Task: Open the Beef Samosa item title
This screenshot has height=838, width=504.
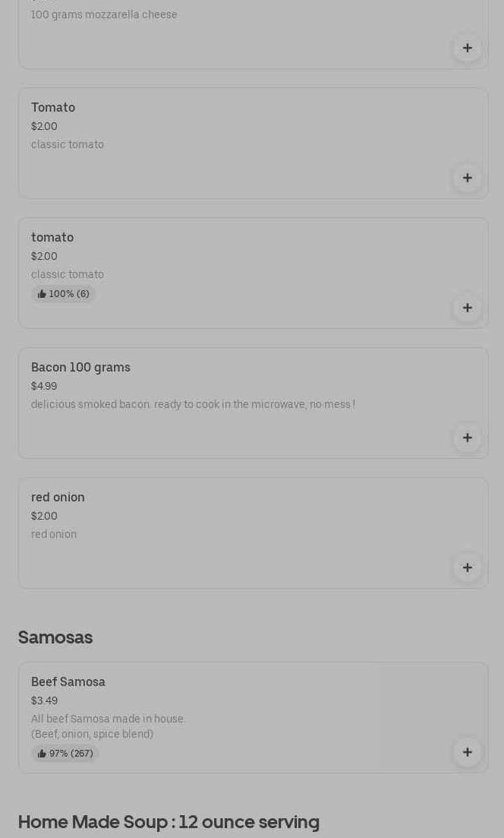Action: 68,682
